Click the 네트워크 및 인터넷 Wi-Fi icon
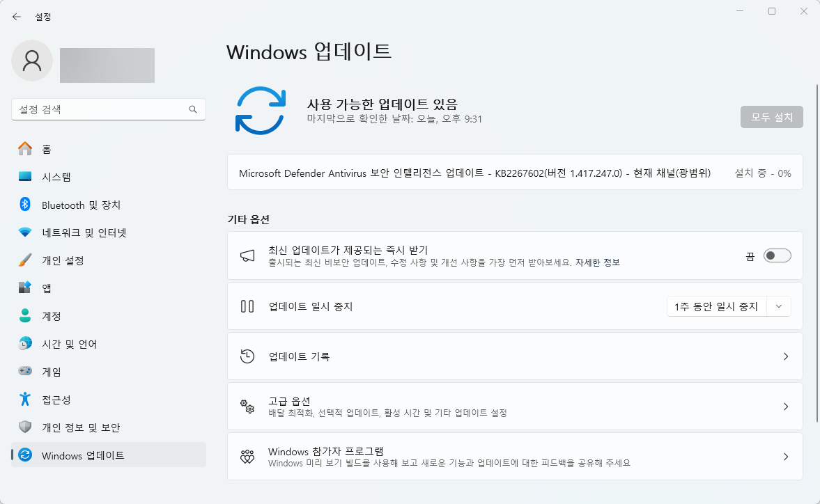 click(x=25, y=233)
